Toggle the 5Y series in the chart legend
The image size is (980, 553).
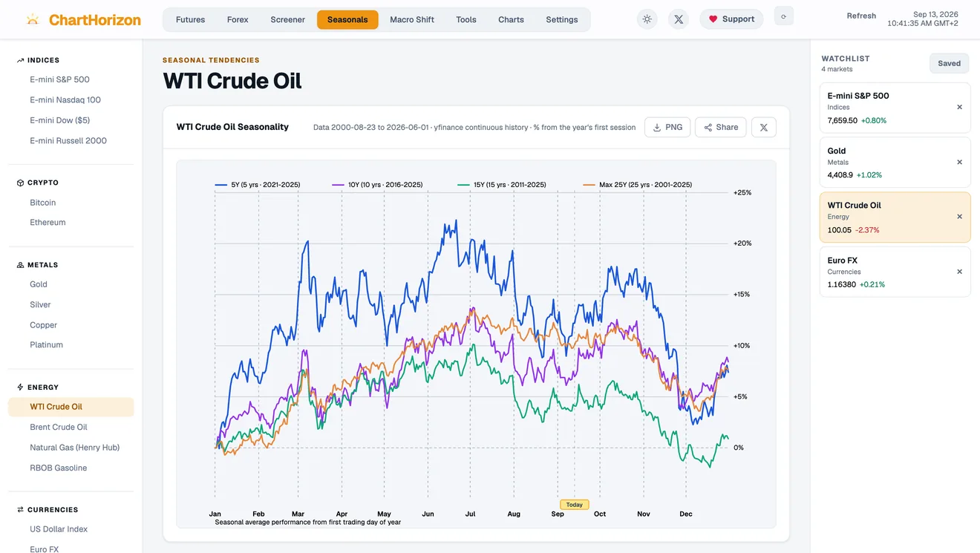pyautogui.click(x=258, y=185)
